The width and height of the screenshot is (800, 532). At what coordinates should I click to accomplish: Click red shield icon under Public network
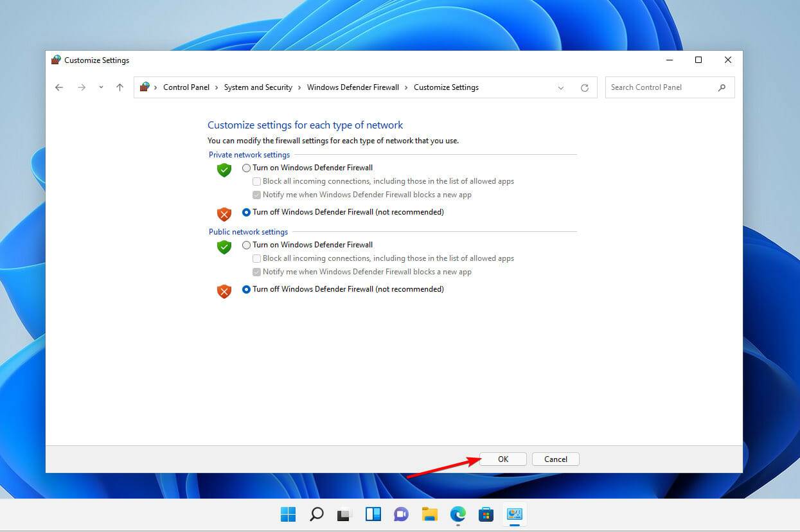(224, 291)
